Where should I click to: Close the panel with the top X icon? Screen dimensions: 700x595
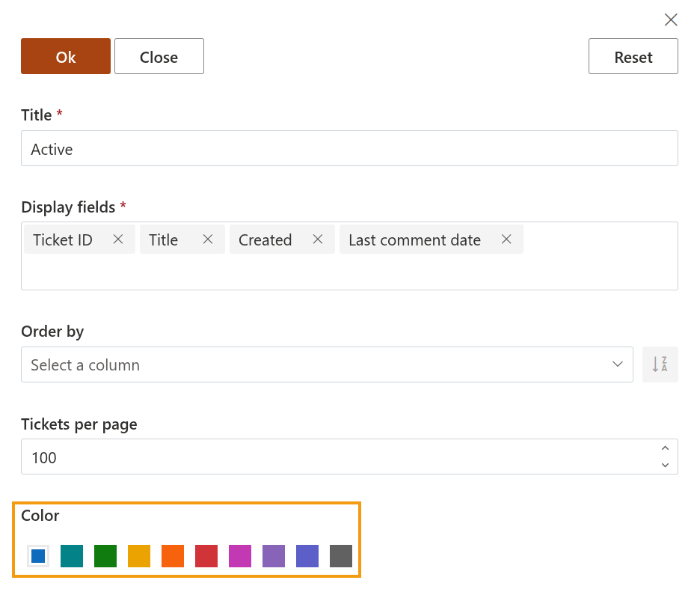(671, 19)
